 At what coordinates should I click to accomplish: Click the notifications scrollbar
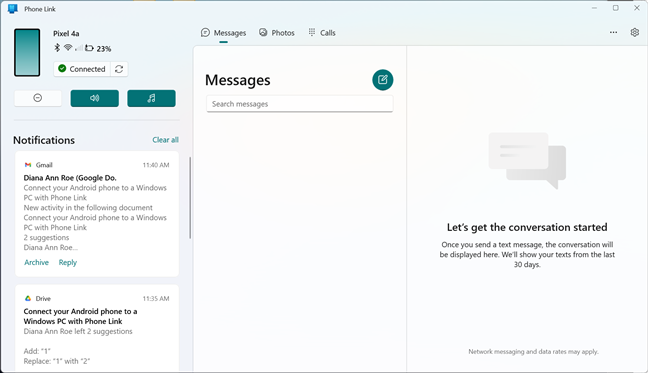190,197
